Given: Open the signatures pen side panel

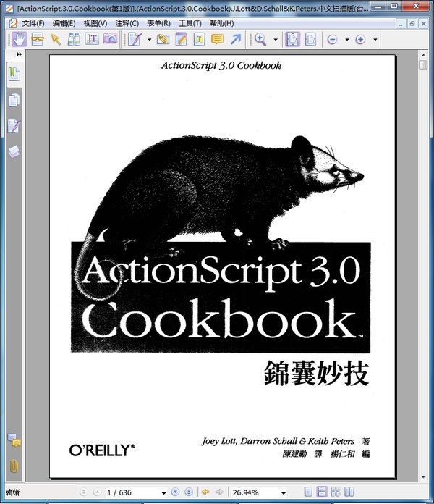Looking at the screenshot, I should [14, 126].
